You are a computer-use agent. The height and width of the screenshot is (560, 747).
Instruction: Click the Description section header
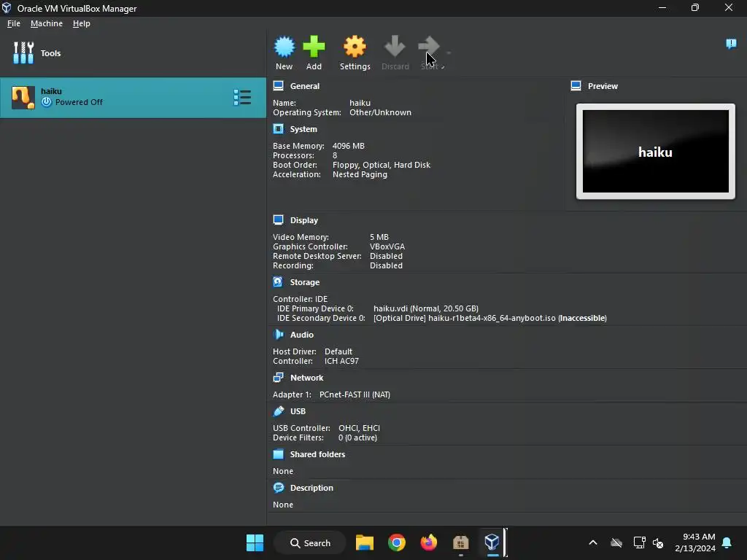(311, 488)
